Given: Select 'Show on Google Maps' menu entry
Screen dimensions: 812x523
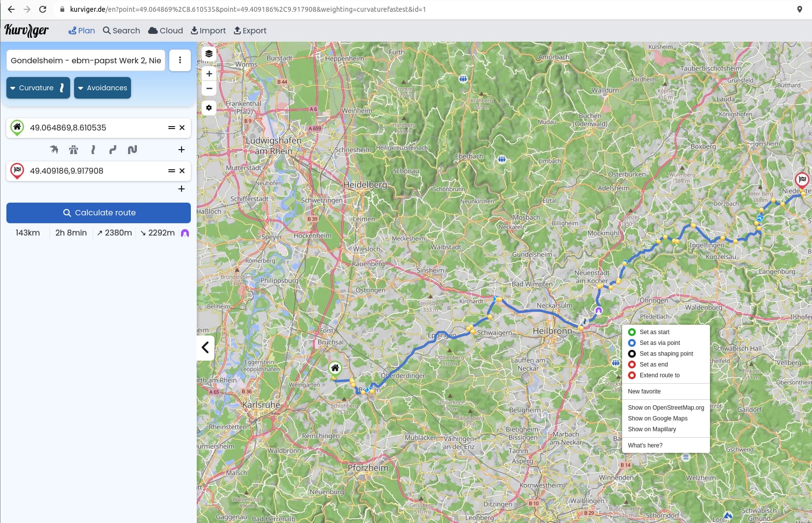Looking at the screenshot, I should 657,418.
